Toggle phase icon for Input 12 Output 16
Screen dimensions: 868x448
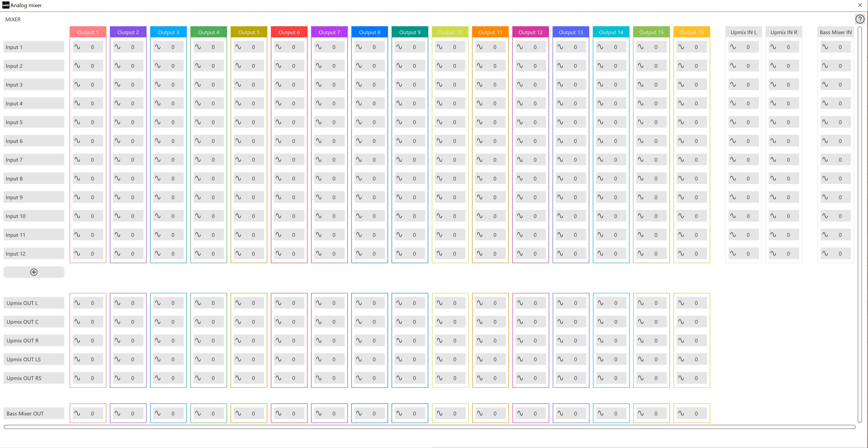[681, 254]
